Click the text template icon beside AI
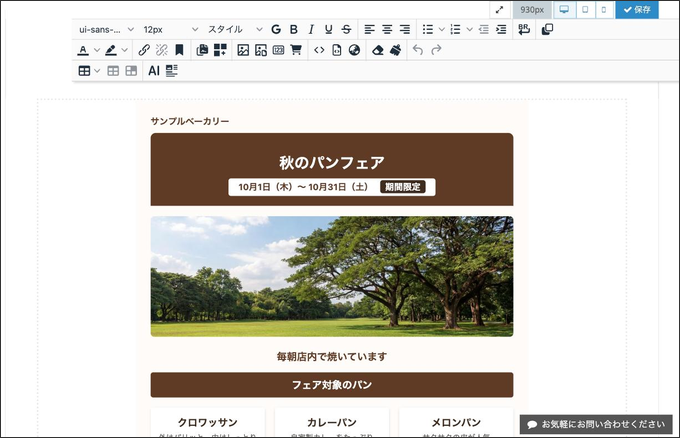Viewport: 680px width, 438px height. coord(172,71)
